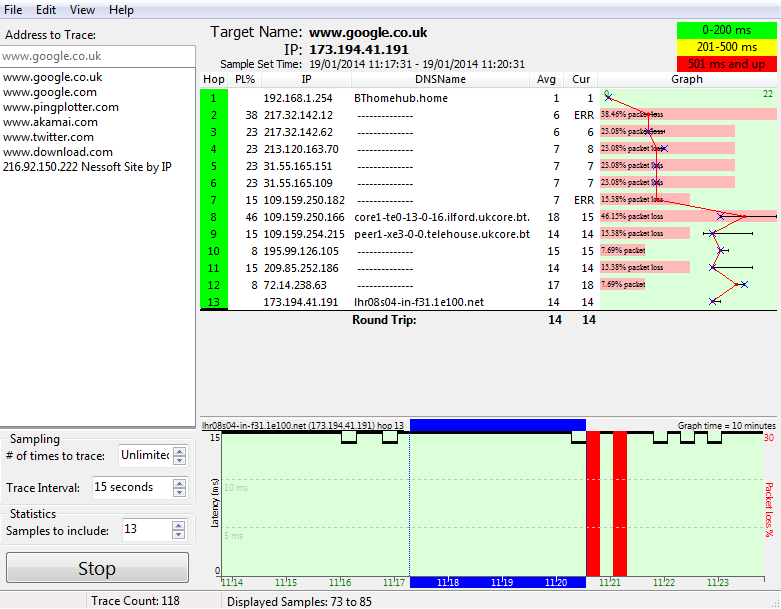The width and height of the screenshot is (781, 609).
Task: Decrease the Samples to include value
Action: tap(178, 534)
